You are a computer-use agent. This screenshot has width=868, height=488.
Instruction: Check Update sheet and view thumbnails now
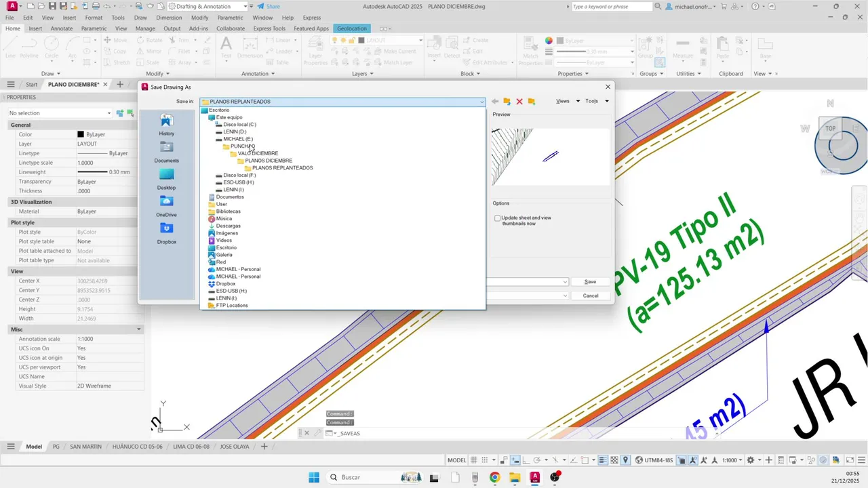pos(498,218)
